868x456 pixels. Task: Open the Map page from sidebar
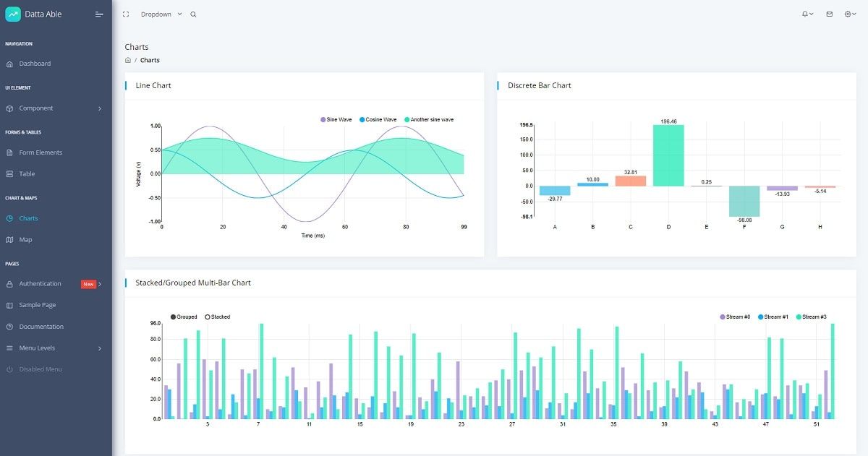[25, 239]
